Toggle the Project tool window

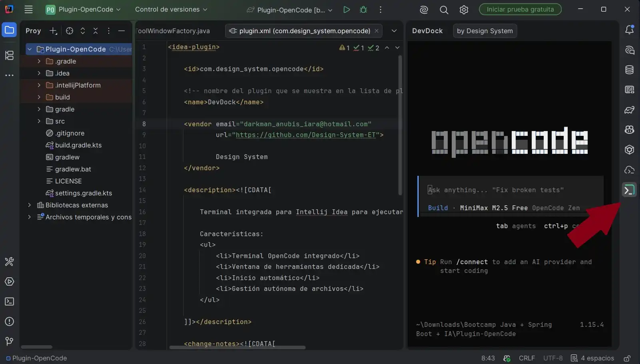coord(9,30)
